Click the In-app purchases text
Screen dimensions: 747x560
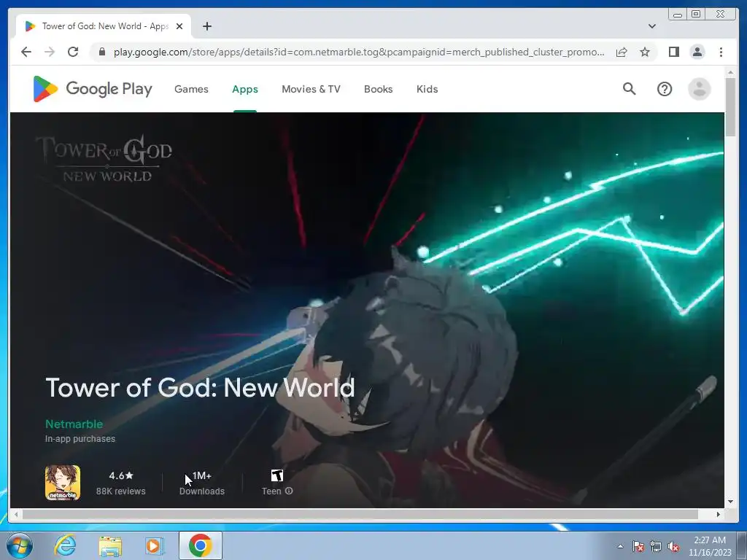[80, 438]
